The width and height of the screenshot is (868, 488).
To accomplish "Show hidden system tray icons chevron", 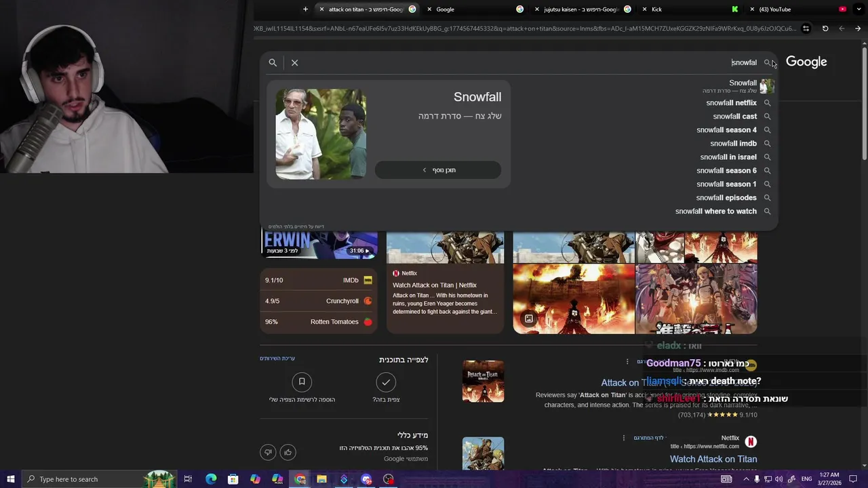I will [745, 479].
